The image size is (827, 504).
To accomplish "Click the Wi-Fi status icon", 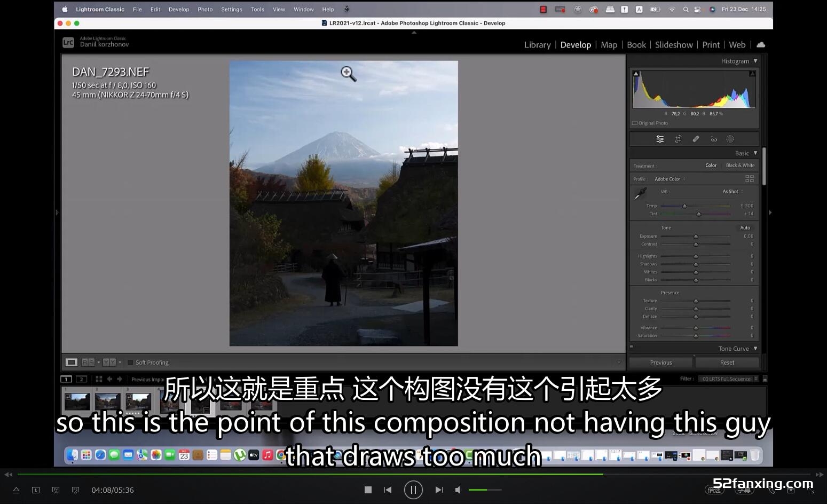I will click(672, 9).
